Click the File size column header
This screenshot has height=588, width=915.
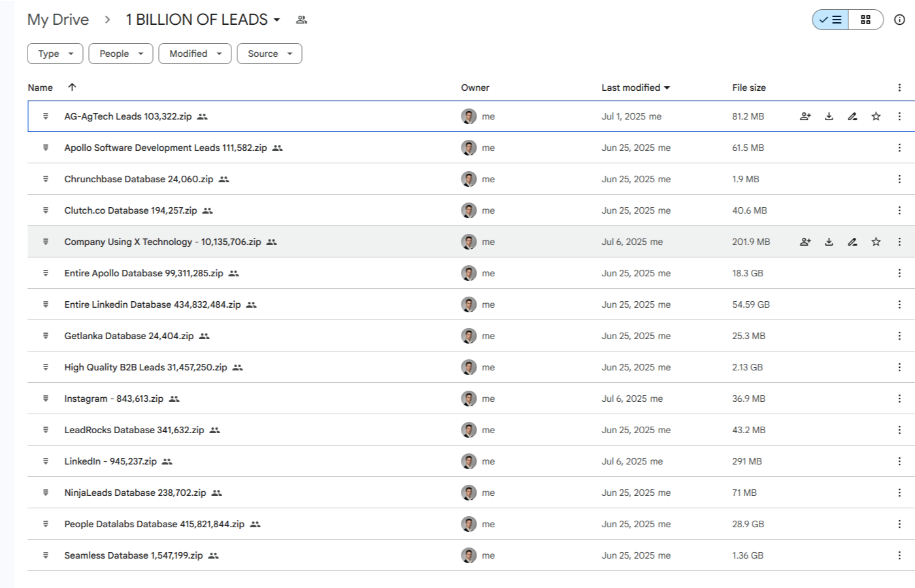click(x=749, y=88)
